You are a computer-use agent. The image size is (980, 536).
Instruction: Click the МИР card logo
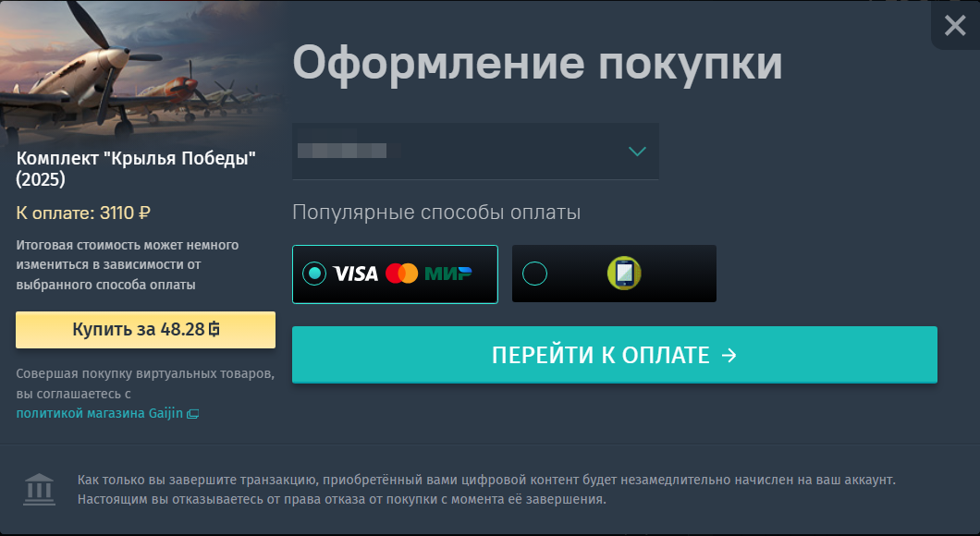448,274
